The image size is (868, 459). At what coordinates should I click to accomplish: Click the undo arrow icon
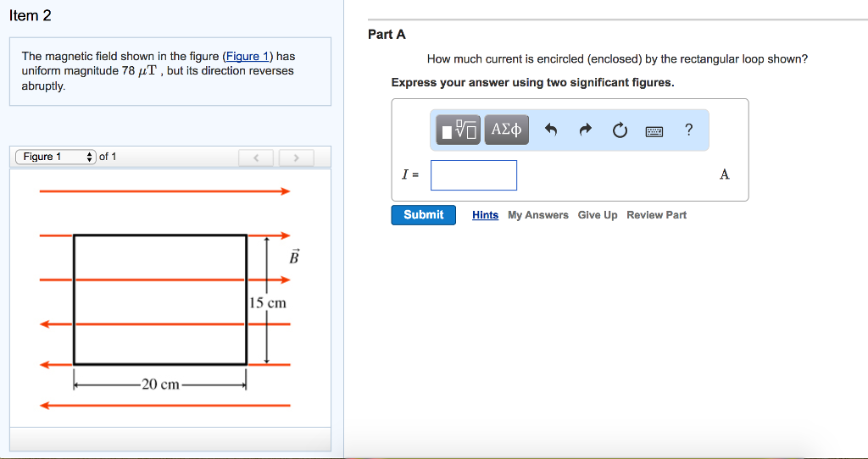point(550,130)
